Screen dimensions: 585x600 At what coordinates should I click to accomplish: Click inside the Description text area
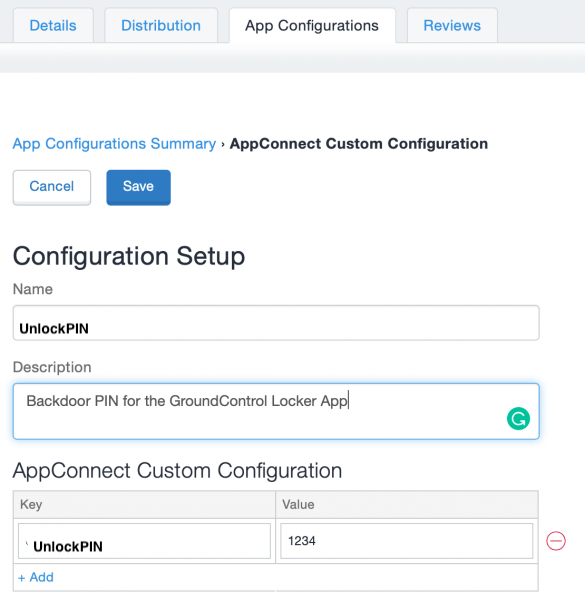(x=276, y=411)
